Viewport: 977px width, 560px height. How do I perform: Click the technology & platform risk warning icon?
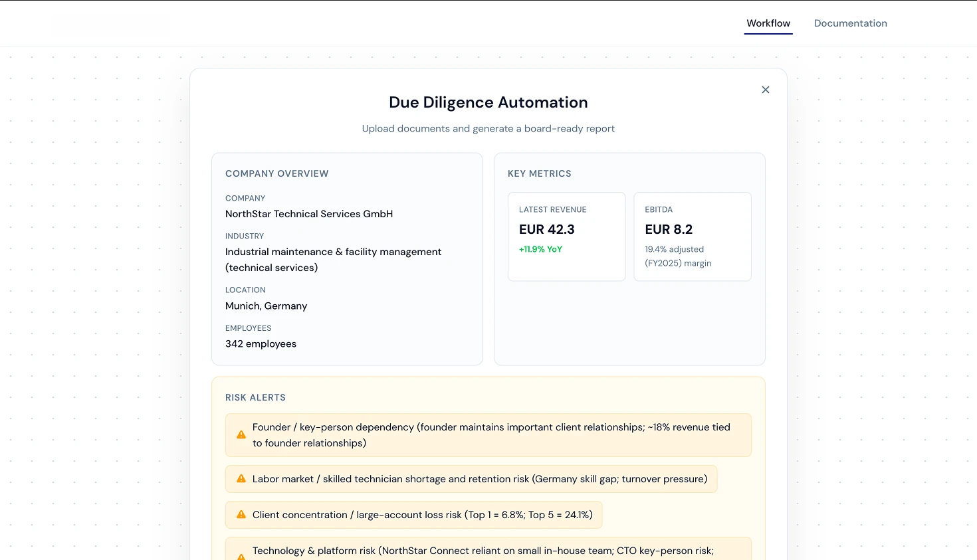(x=241, y=555)
